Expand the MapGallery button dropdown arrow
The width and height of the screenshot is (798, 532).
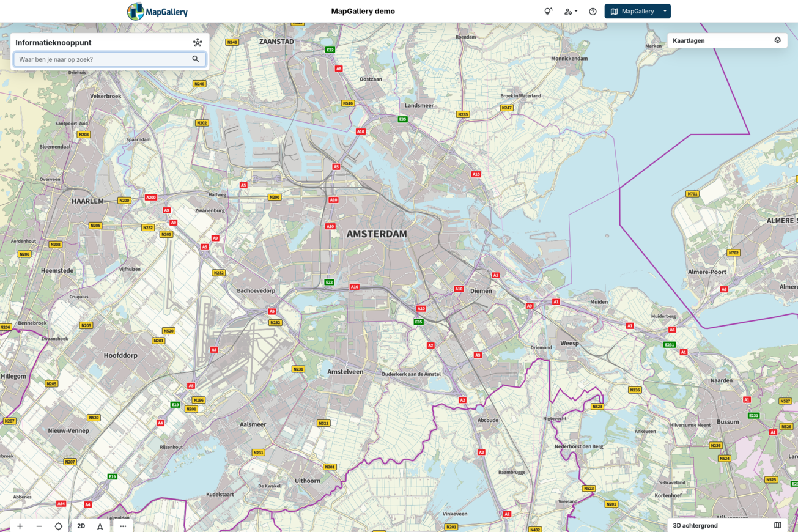[665, 11]
